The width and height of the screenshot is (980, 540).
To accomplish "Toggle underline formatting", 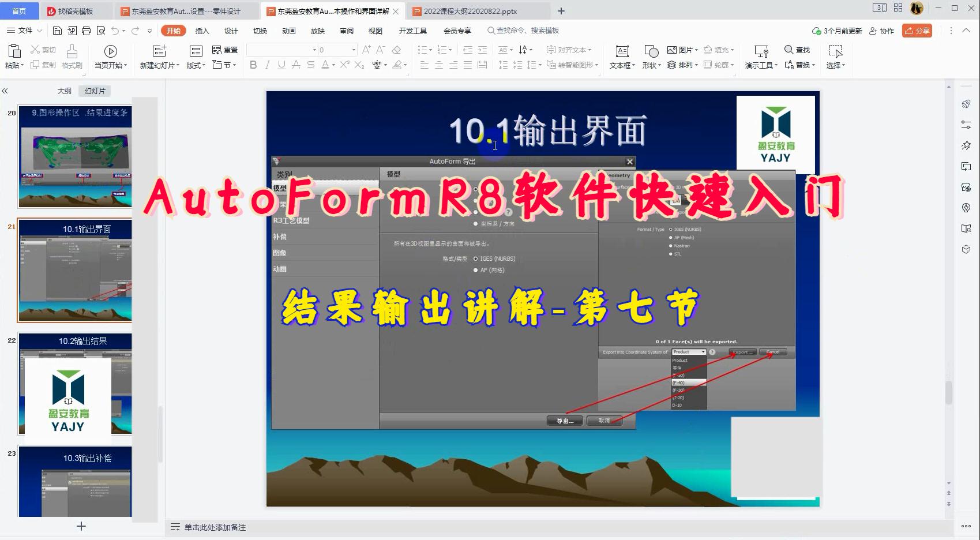I will (281, 65).
